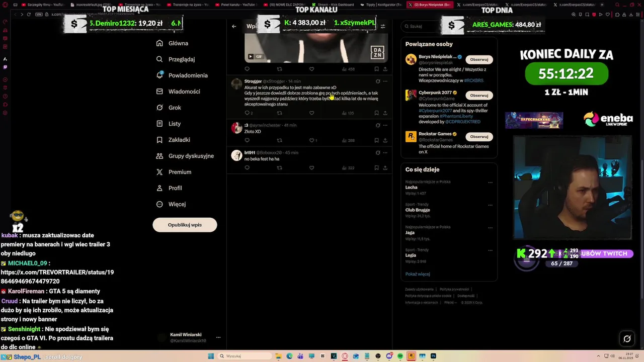Share Strogger's post
Screen dimensions: 644x362
click(x=385, y=113)
